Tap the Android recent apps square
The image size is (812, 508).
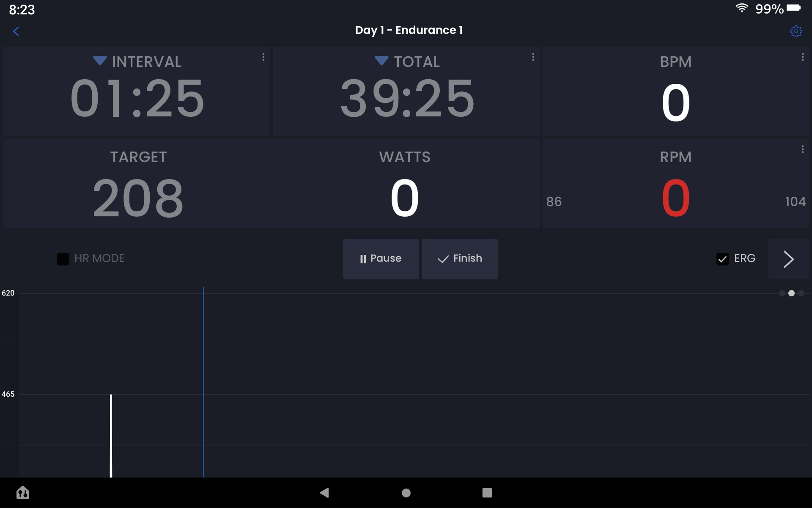(487, 493)
